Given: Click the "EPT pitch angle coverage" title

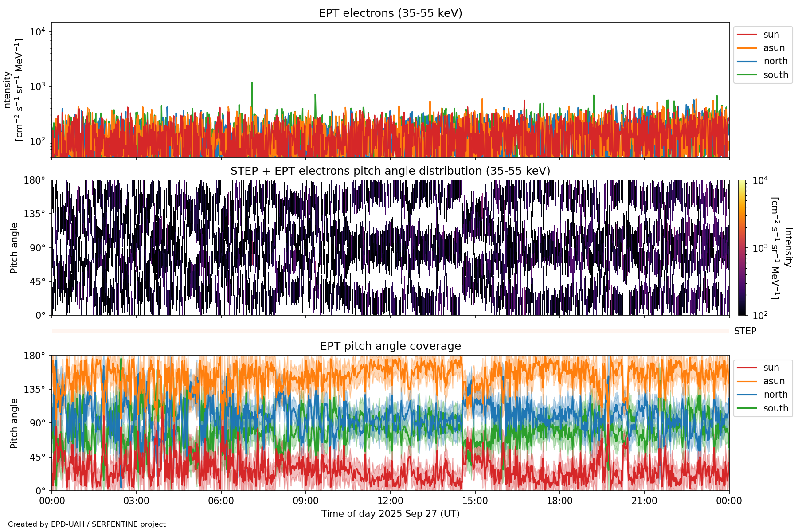Looking at the screenshot, I should (x=390, y=346).
